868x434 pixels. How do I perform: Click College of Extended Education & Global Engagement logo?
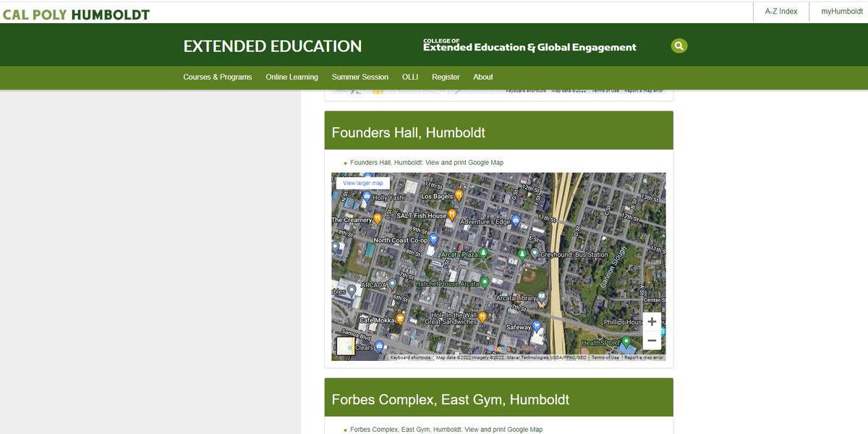[x=529, y=46]
